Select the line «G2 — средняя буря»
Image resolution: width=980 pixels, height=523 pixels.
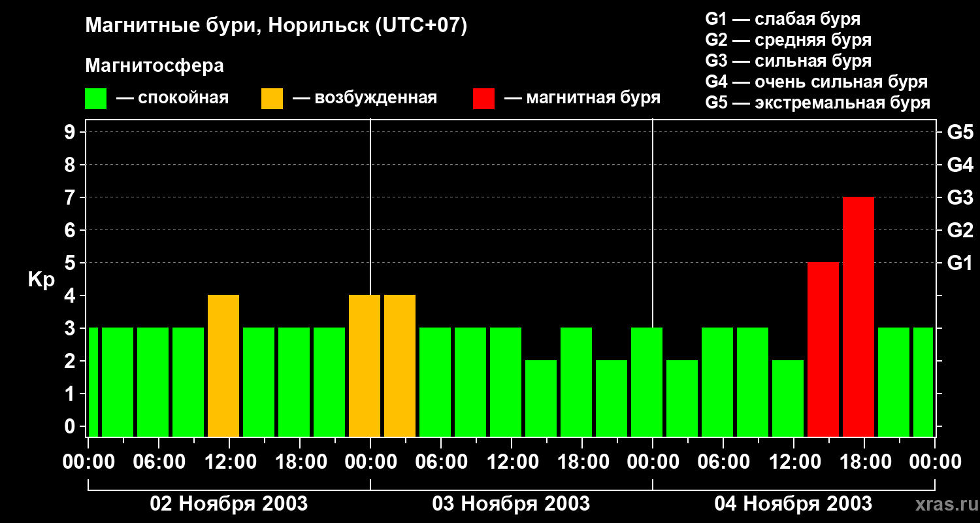tap(788, 40)
